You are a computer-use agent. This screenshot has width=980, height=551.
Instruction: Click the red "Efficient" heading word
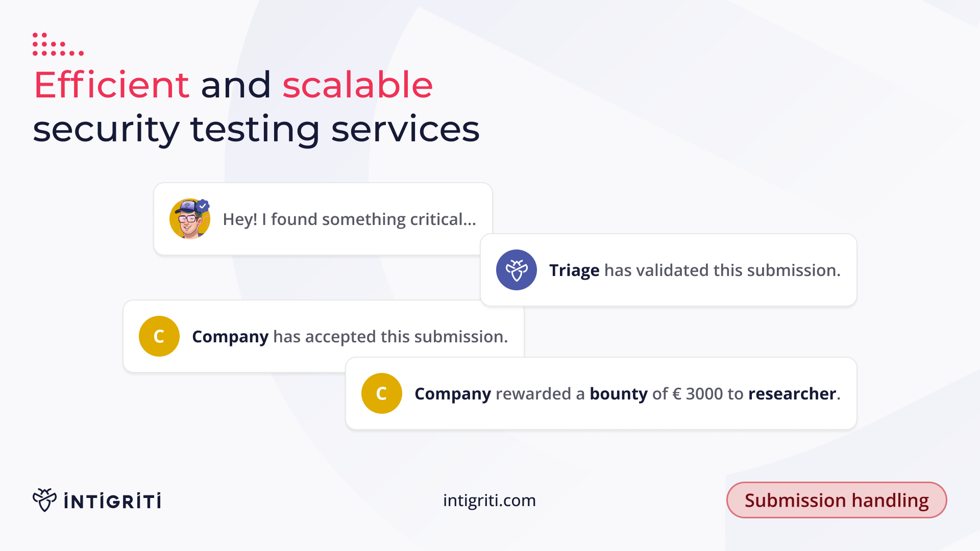pos(111,85)
